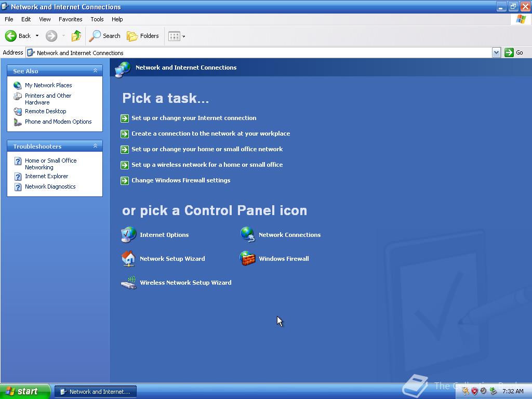This screenshot has height=399, width=532.
Task: Open the Windows Firewall label link
Action: 284,259
